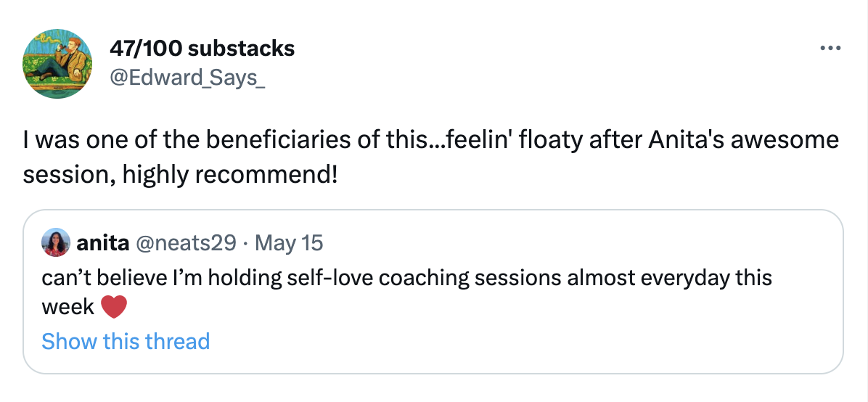Click 'highly recommend!' text in the tweet
The width and height of the screenshot is (868, 402).
coord(230,176)
